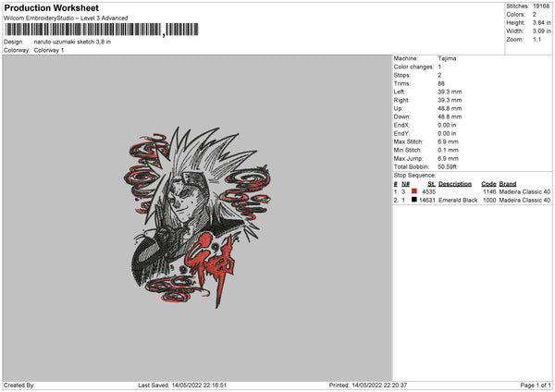Click the 'Colorway 1' value
555x392 pixels.
click(x=49, y=50)
